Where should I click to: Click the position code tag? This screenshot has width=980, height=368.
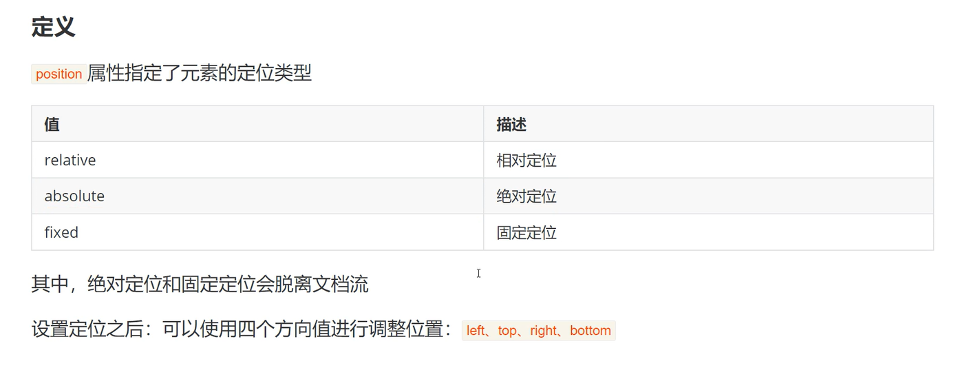pyautogui.click(x=58, y=74)
